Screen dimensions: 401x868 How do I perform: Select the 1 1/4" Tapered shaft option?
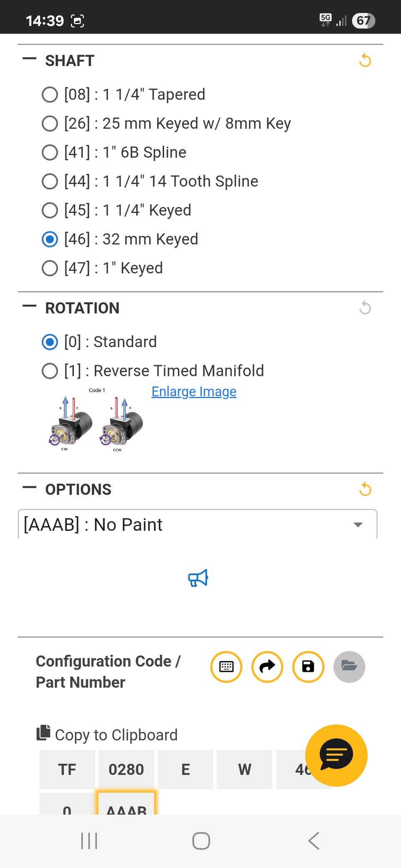pyautogui.click(x=50, y=95)
